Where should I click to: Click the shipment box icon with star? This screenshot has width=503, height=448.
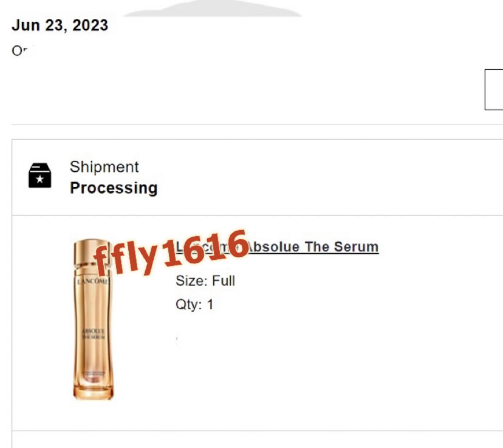[39, 175]
